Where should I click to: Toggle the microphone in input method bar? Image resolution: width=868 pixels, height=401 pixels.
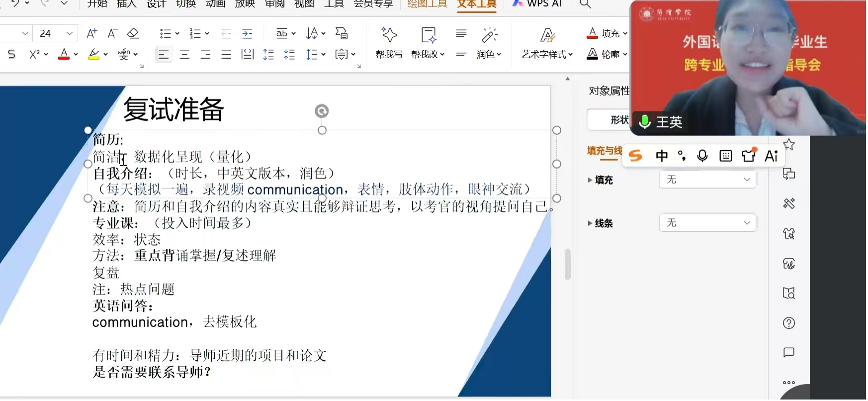point(702,156)
